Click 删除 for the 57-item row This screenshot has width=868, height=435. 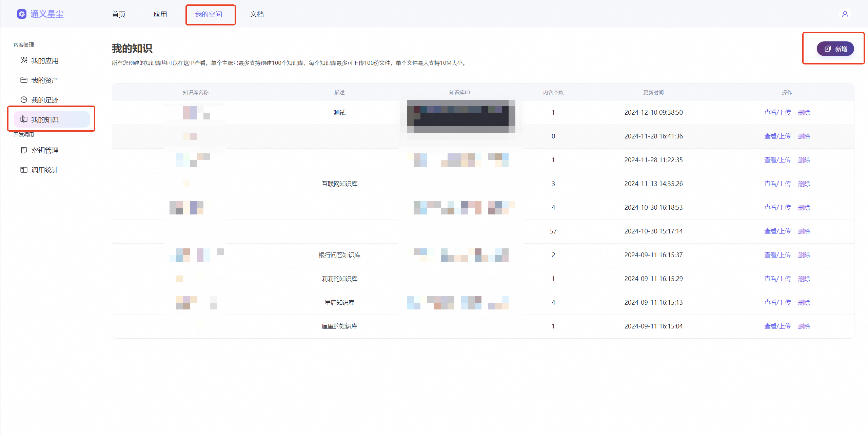tap(804, 231)
